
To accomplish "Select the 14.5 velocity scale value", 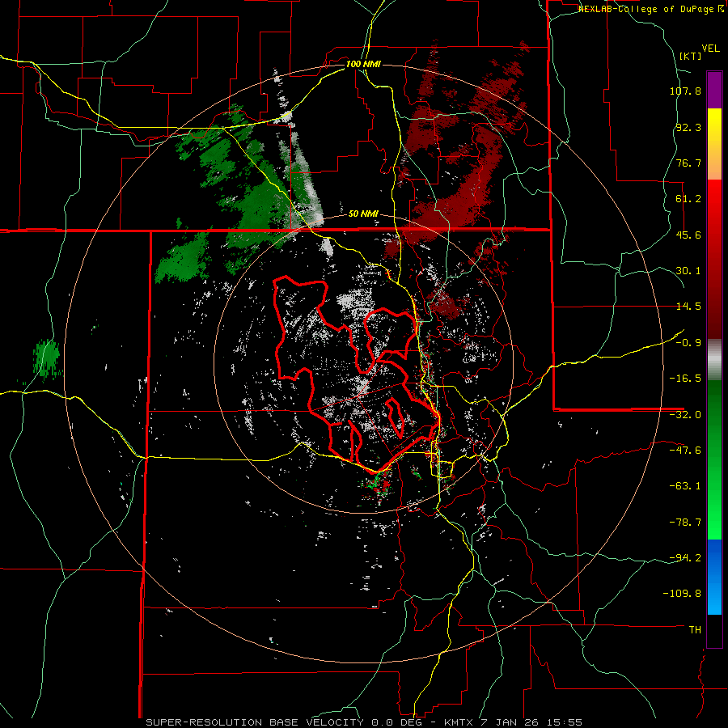I will click(x=688, y=307).
